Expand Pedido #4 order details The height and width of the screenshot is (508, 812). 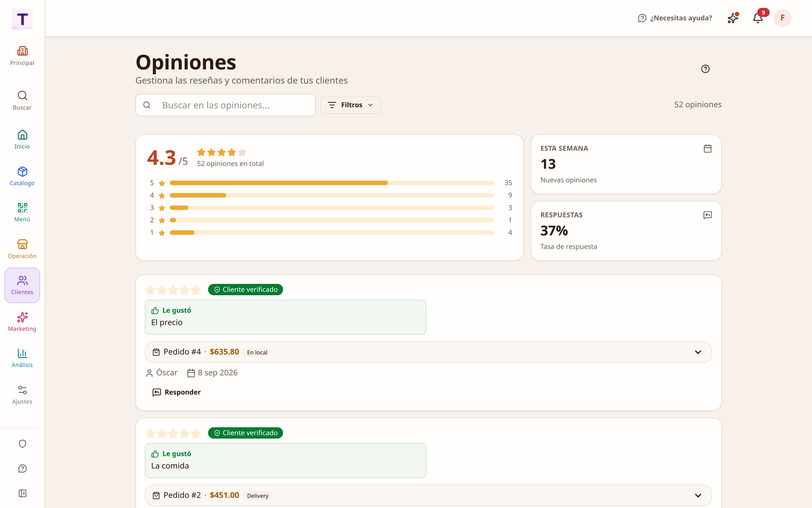point(428,352)
